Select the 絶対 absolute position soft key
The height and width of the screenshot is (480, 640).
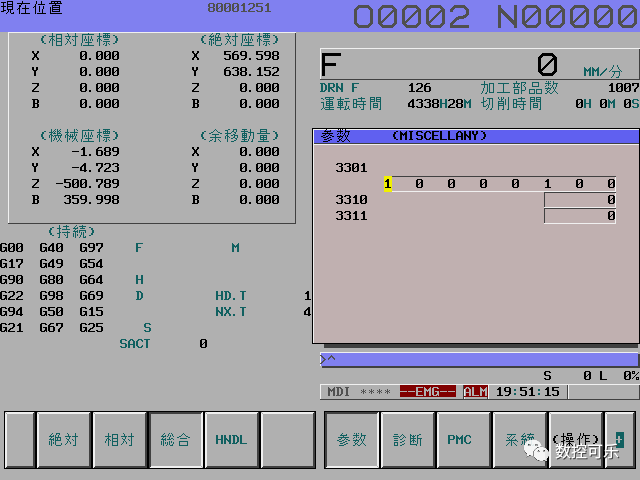click(x=63, y=440)
